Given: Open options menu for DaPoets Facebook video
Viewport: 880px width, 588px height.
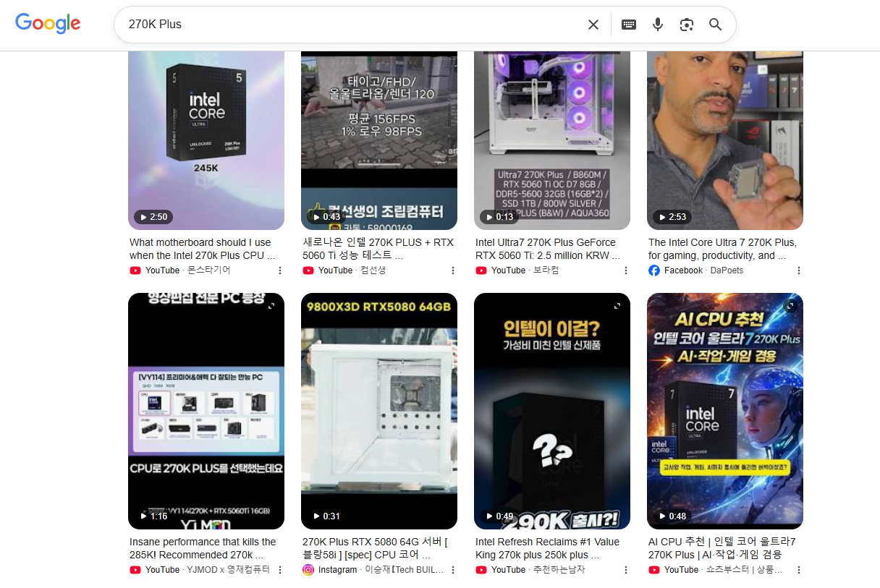Looking at the screenshot, I should [x=799, y=270].
